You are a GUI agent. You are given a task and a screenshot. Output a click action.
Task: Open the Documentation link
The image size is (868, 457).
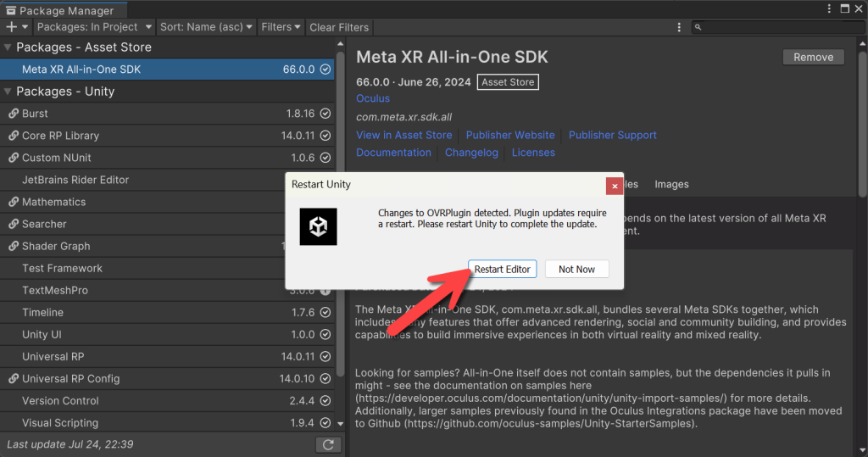coord(393,153)
